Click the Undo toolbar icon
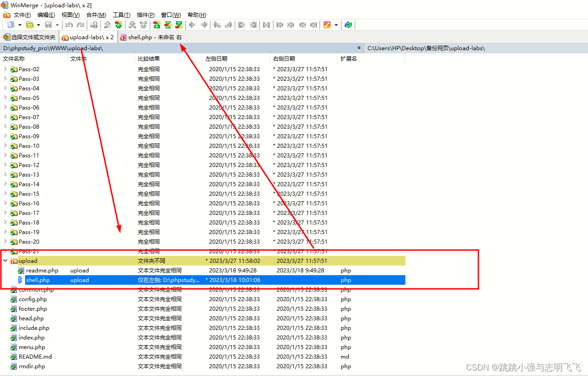 69,25
